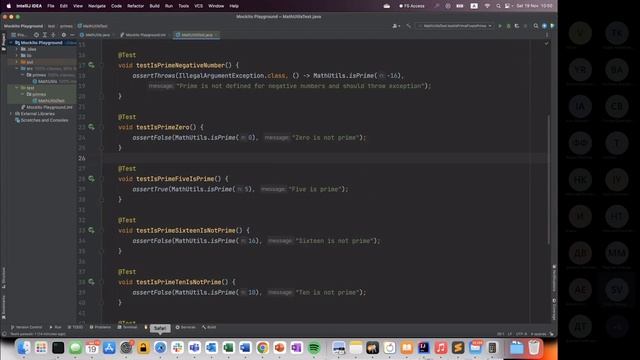Expand the out folder in tree

(x=17, y=62)
